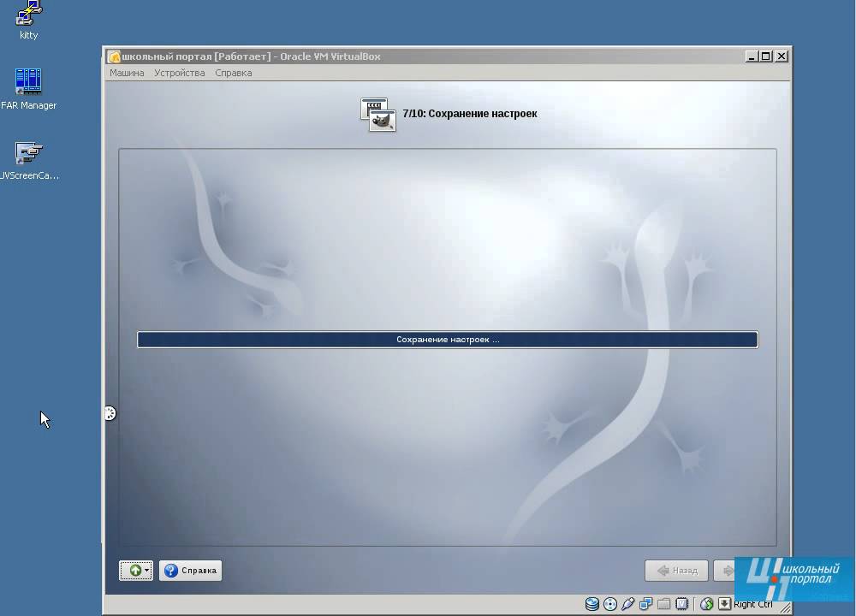Screen dimensions: 856x616
Task: Click the Справка help button in installer
Action: click(191, 571)
